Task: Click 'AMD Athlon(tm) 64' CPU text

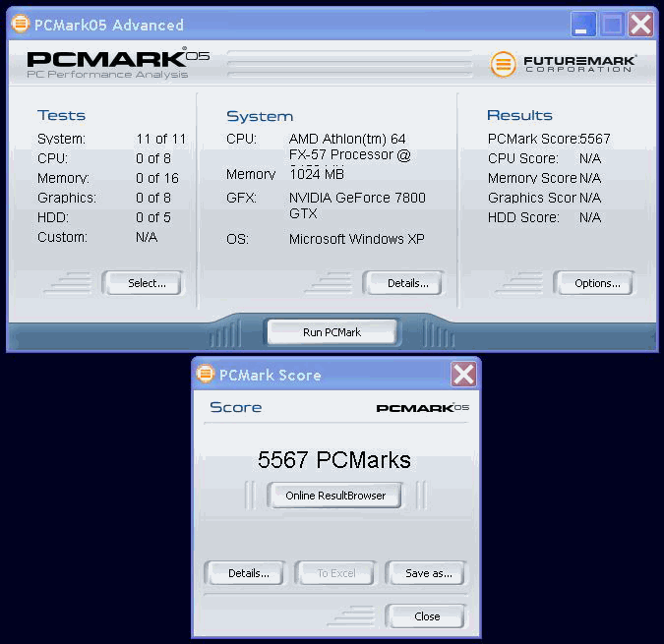Action: coord(347,139)
